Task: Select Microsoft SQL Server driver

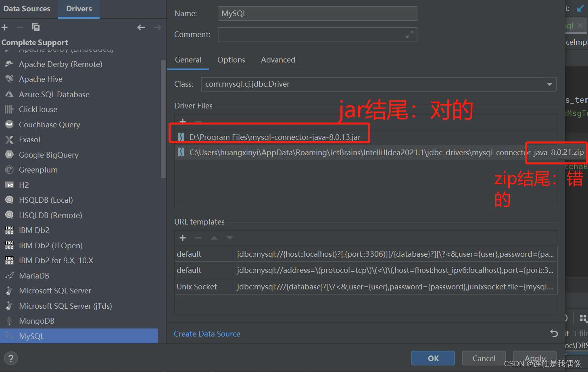Action: pos(79,291)
